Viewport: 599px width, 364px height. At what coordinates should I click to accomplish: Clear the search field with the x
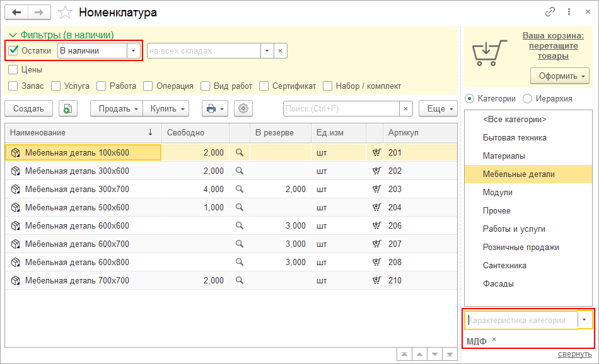pyautogui.click(x=405, y=109)
